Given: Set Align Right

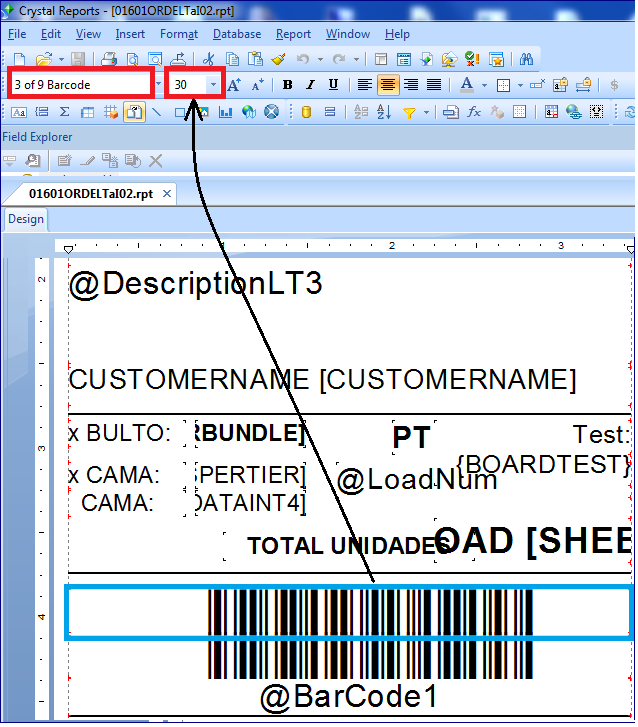Looking at the screenshot, I should 411,84.
